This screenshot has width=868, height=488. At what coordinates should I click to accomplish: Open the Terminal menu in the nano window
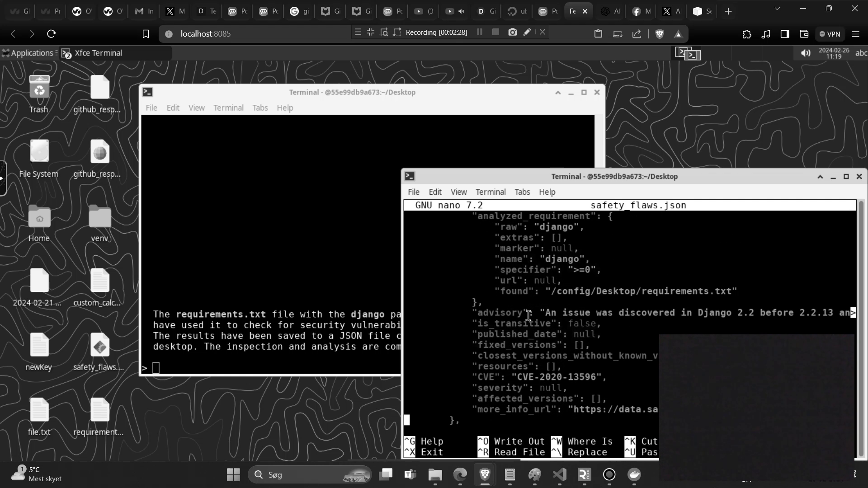[x=491, y=192]
